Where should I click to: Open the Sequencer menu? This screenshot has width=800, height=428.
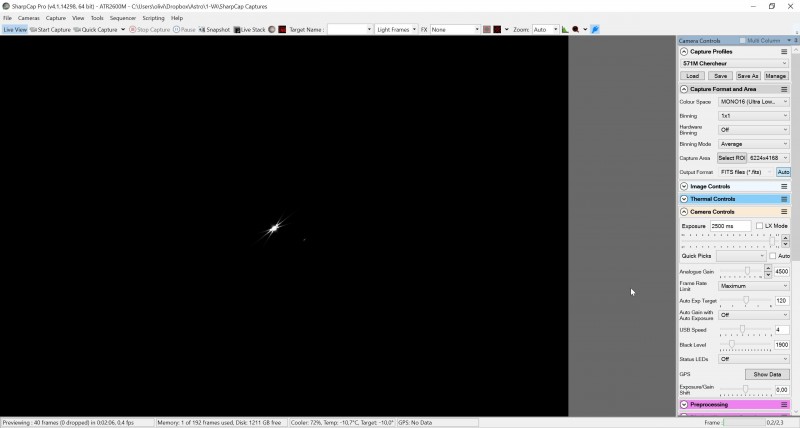coord(122,18)
